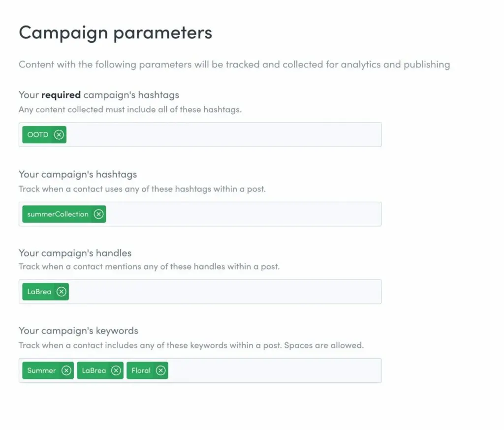Click the Campaign parameters heading
Viewport: 504px width, 430px height.
[115, 32]
